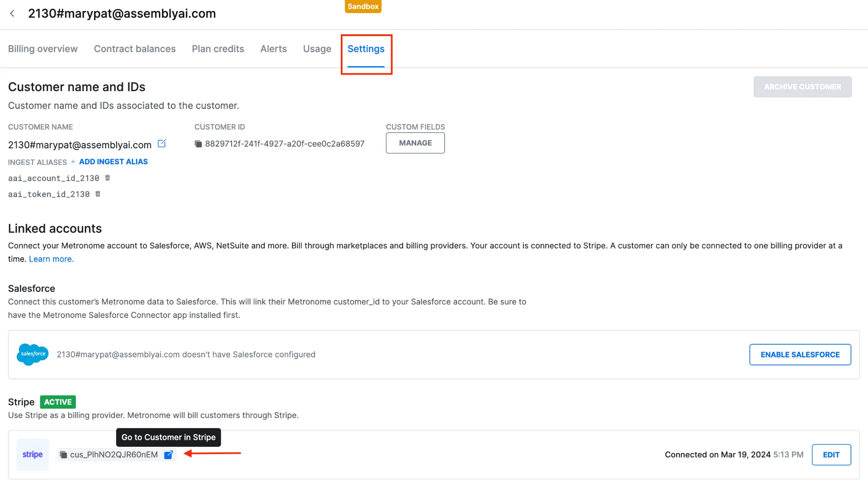This screenshot has height=493, width=868.
Task: Click the Stripe logo tile
Action: coord(33,455)
